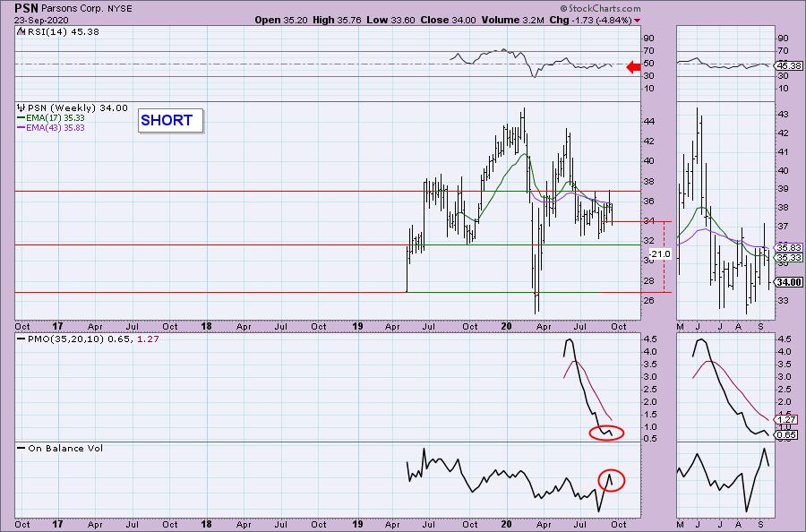
Task: Click the 35.83 EMA value tag on right
Action: [x=789, y=247]
